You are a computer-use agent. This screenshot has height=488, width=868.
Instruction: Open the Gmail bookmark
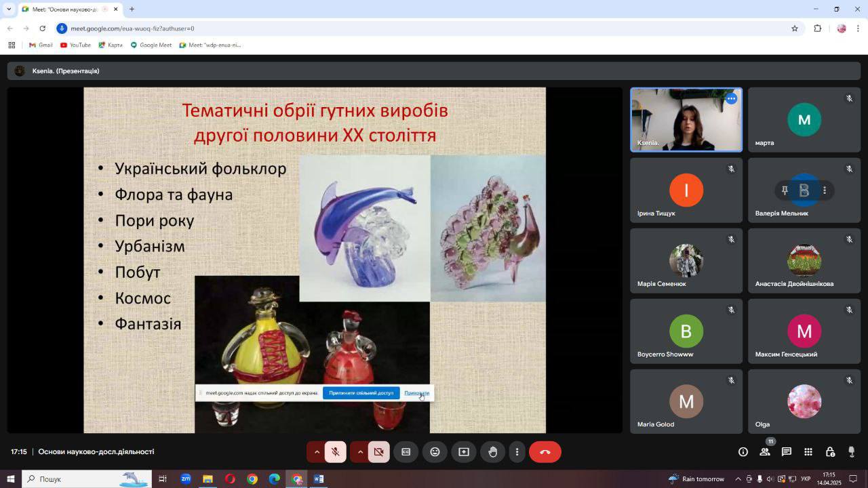click(x=41, y=45)
